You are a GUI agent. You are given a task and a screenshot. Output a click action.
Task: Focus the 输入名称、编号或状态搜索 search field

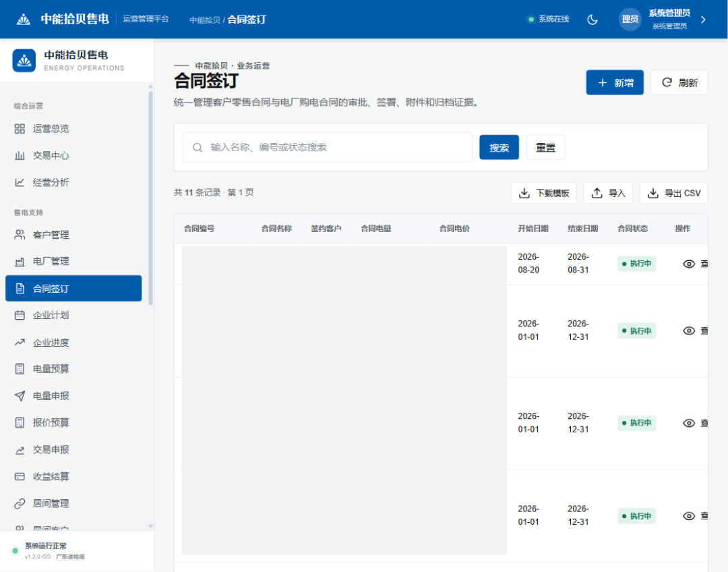[328, 147]
